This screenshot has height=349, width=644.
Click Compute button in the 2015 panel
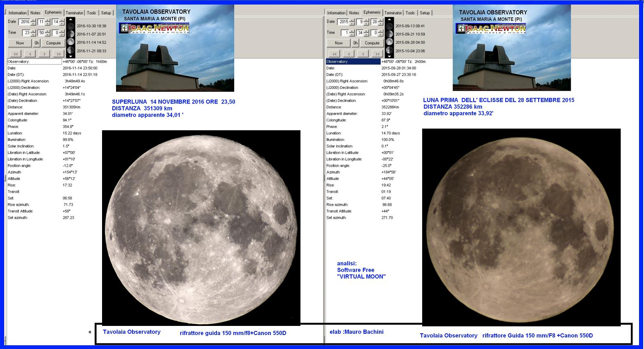[372, 43]
